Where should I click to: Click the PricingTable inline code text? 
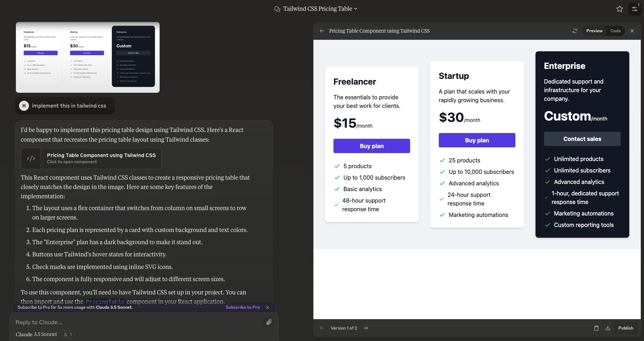coord(105,302)
